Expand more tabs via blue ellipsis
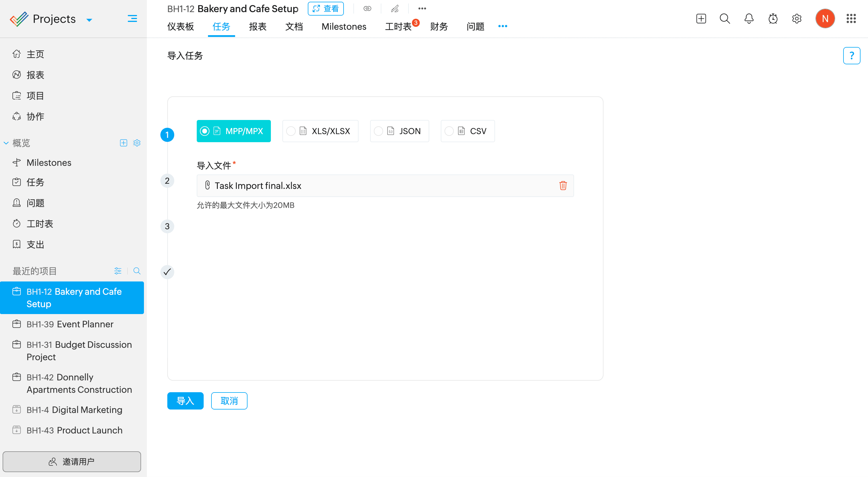The image size is (868, 477). point(503,26)
